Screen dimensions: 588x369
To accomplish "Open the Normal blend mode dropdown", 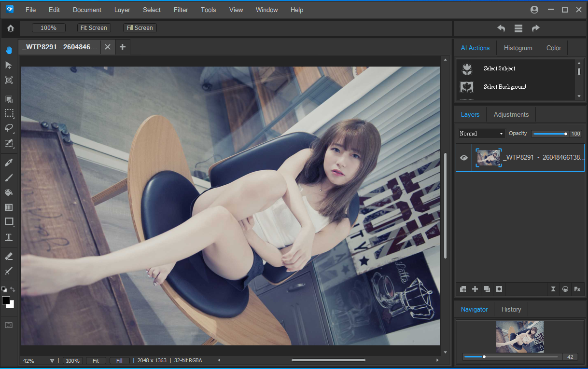I will click(x=482, y=134).
